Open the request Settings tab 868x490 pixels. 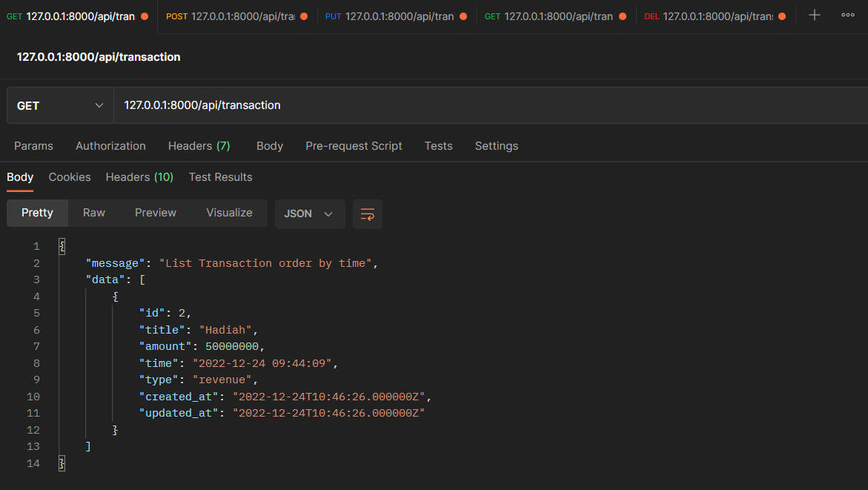click(x=497, y=146)
